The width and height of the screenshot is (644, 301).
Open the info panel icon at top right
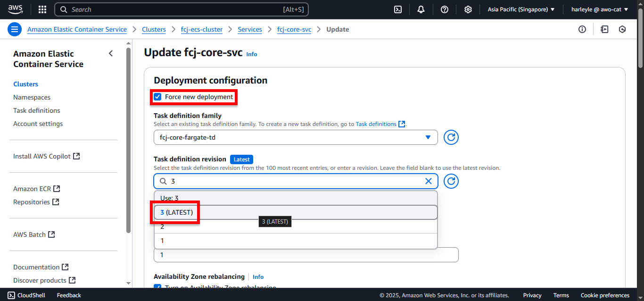click(x=582, y=29)
